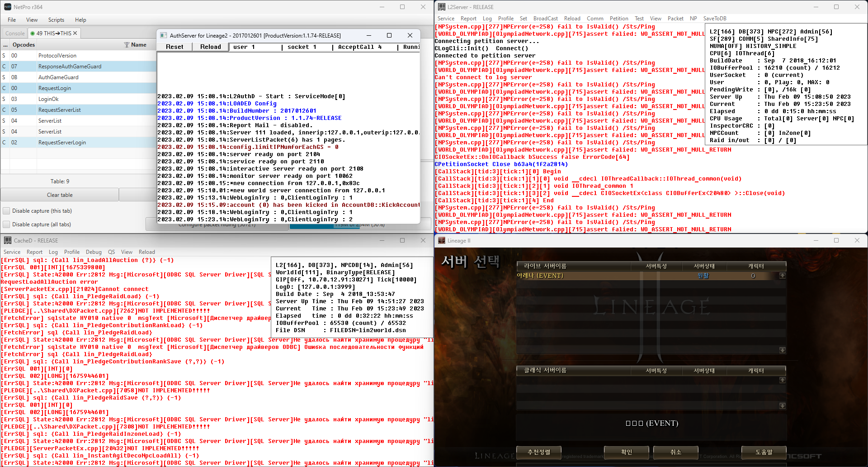Minimize the AuthServer window
This screenshot has height=467, width=868.
tap(369, 35)
